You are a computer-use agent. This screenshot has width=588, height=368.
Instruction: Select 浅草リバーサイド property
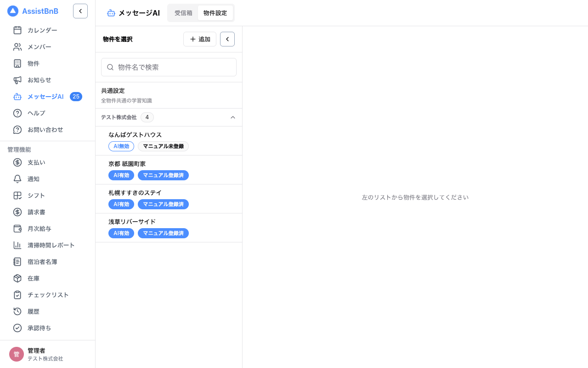click(x=169, y=228)
